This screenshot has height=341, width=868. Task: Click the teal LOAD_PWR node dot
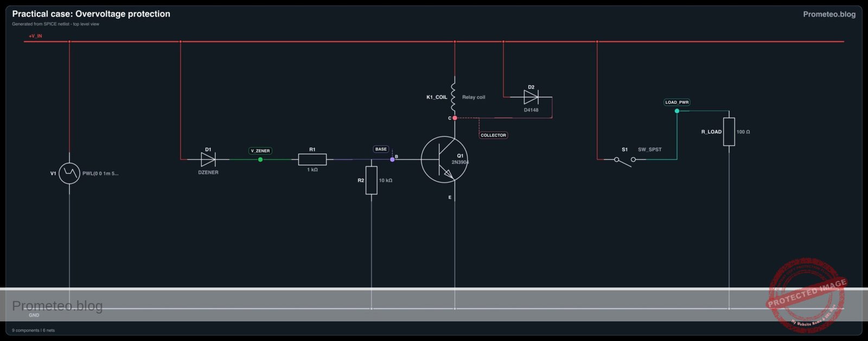coord(677,111)
